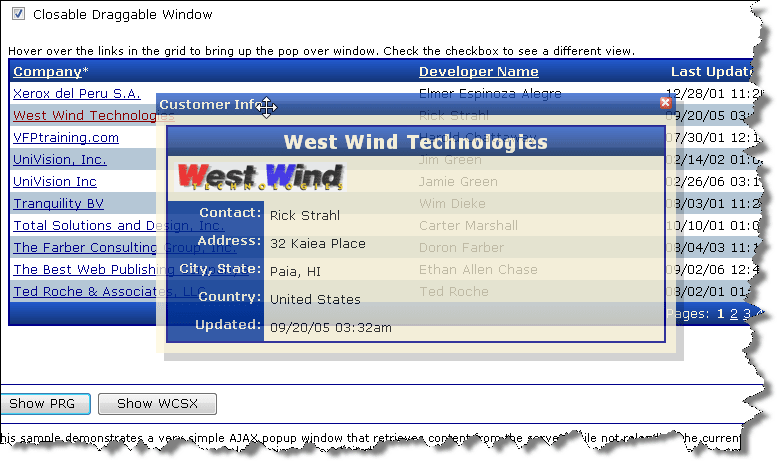Sort the grid by the Company column
Image resolution: width=777 pixels, height=461 pixels.
pyautogui.click(x=48, y=72)
